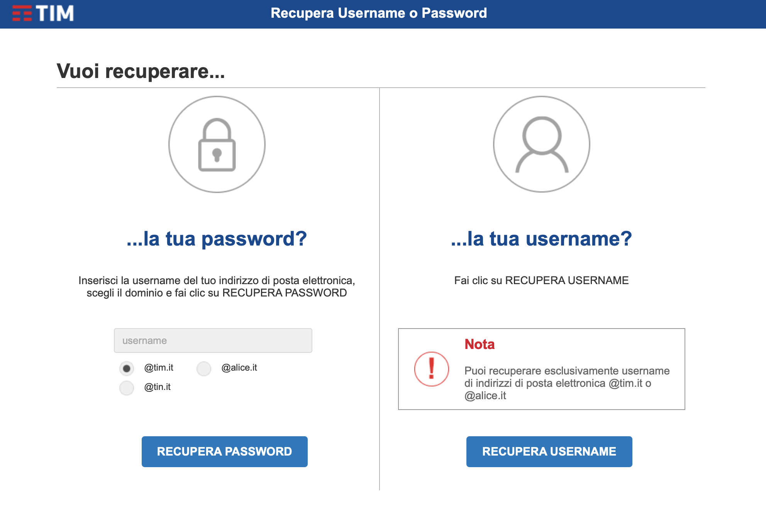Click the padlock icon circle
This screenshot has height=532, width=766.
[217, 144]
